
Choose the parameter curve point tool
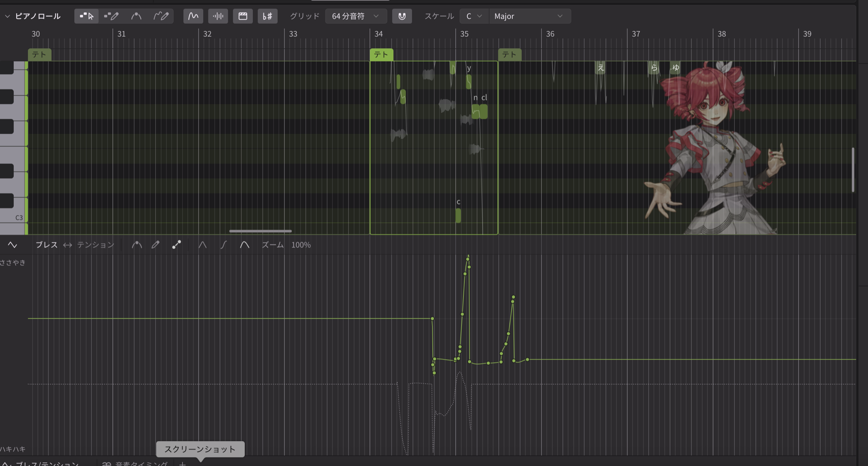point(137,245)
